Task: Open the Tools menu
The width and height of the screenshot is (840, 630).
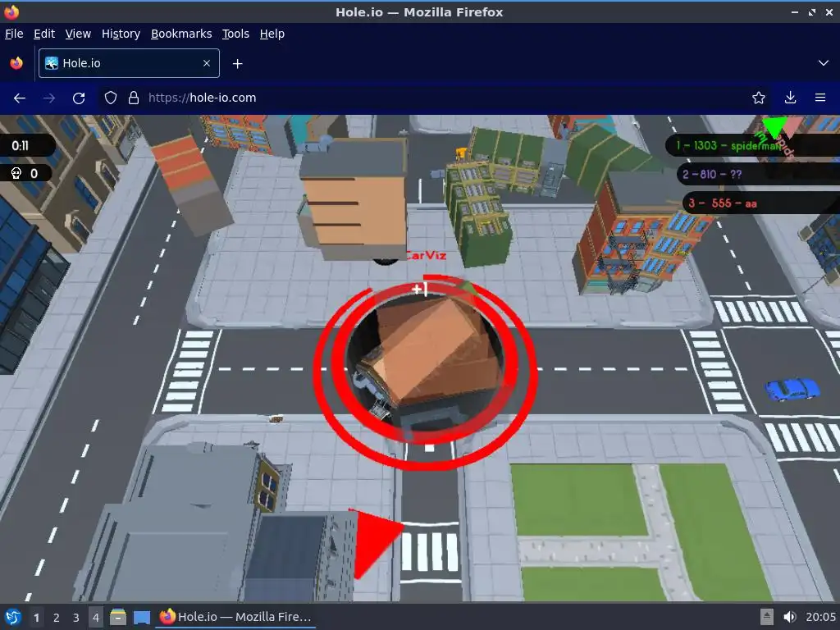Action: coord(235,34)
